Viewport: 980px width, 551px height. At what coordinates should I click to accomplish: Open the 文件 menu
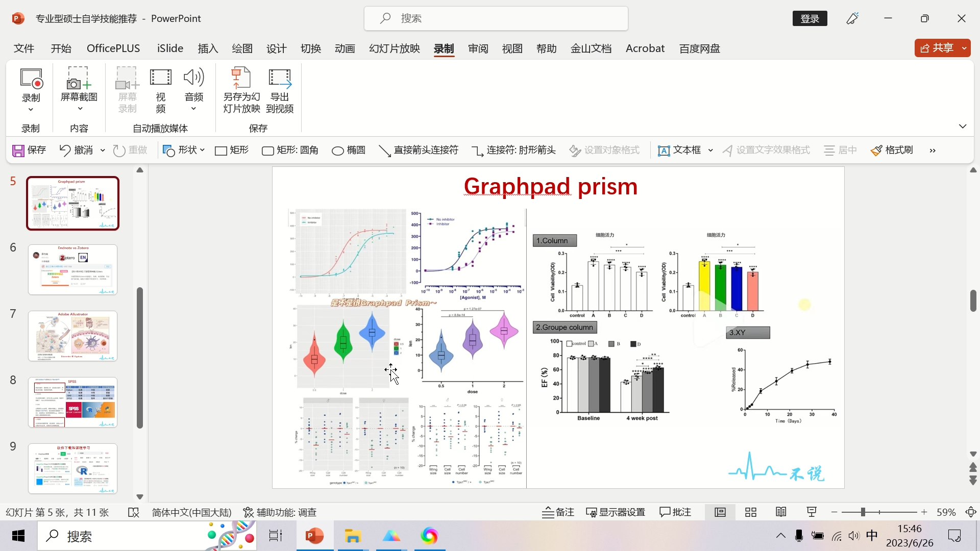24,48
